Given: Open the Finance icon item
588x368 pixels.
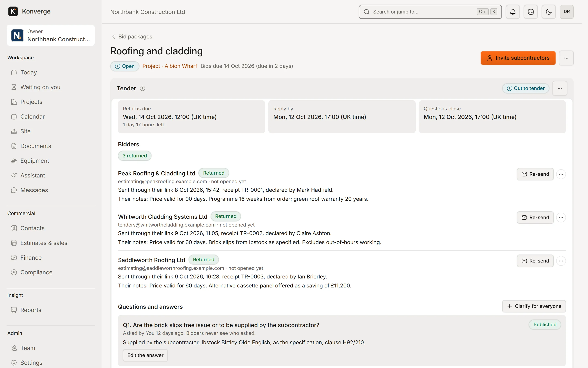Looking at the screenshot, I should tap(51, 258).
